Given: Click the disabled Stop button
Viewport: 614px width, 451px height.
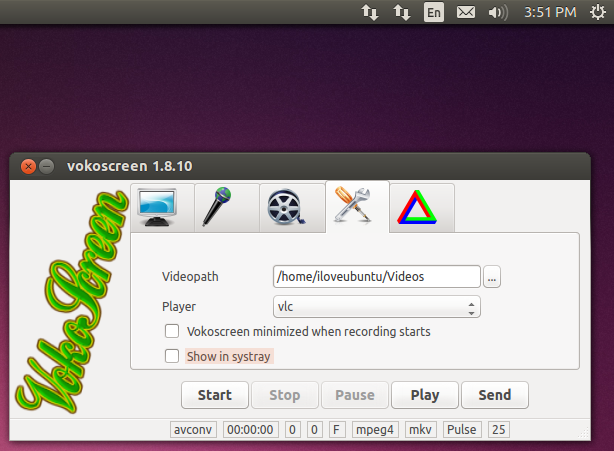Looking at the screenshot, I should point(285,395).
